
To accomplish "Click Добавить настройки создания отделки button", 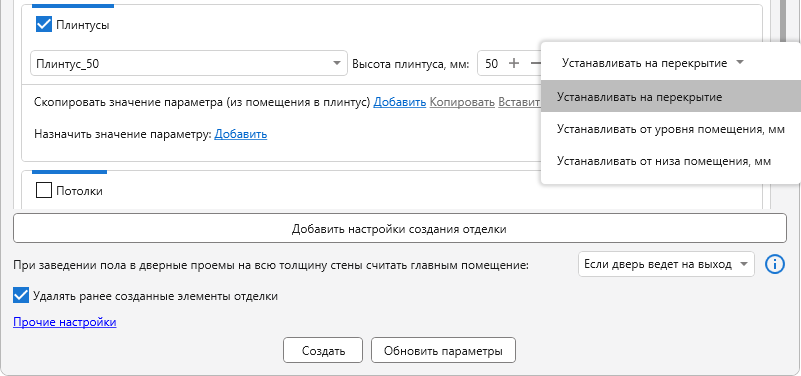I will coord(399,228).
